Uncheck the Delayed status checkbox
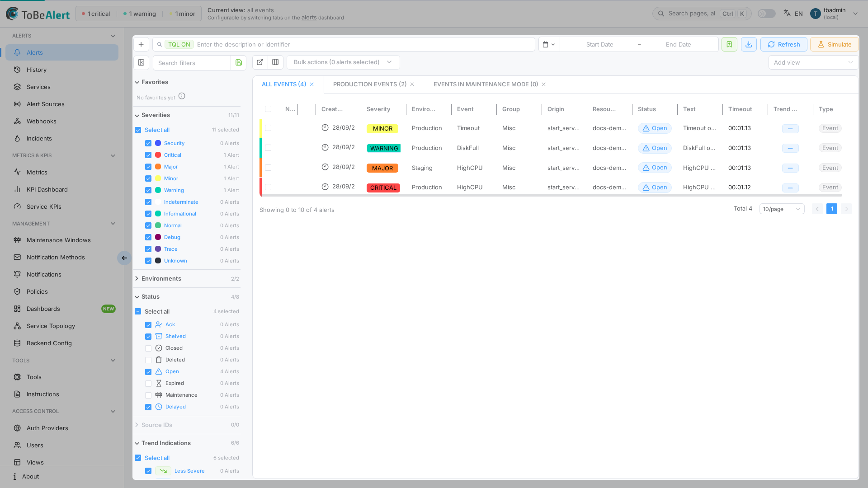The width and height of the screenshot is (868, 488). [x=148, y=407]
